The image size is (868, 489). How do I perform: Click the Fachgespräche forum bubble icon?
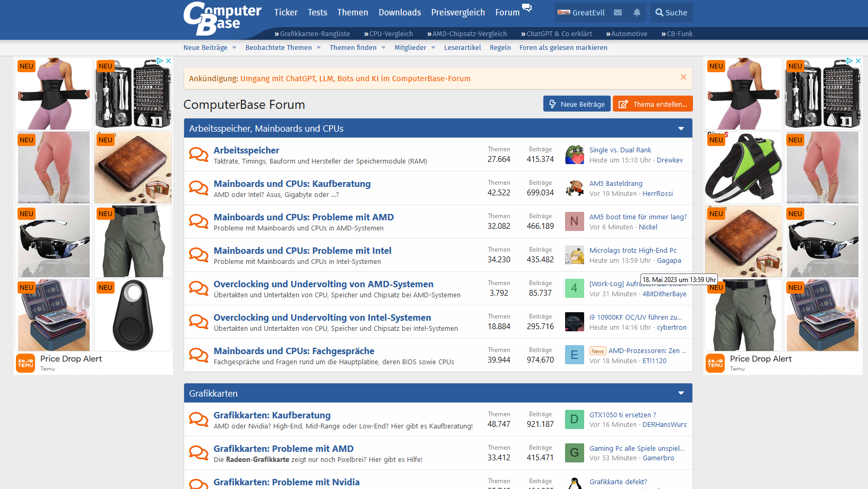[x=199, y=355]
